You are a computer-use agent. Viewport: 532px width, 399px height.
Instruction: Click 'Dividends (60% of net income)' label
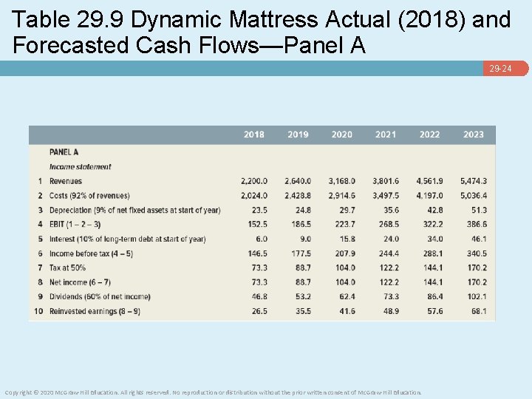[x=100, y=296]
